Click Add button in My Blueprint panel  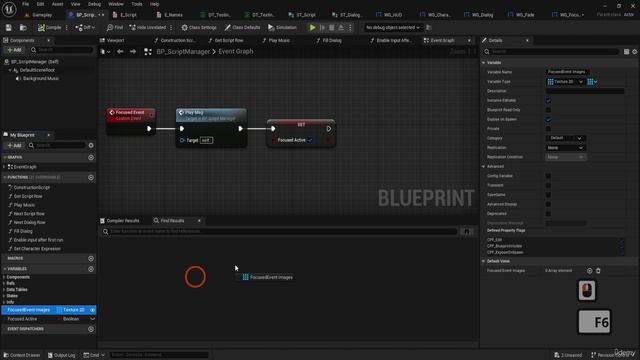14,145
